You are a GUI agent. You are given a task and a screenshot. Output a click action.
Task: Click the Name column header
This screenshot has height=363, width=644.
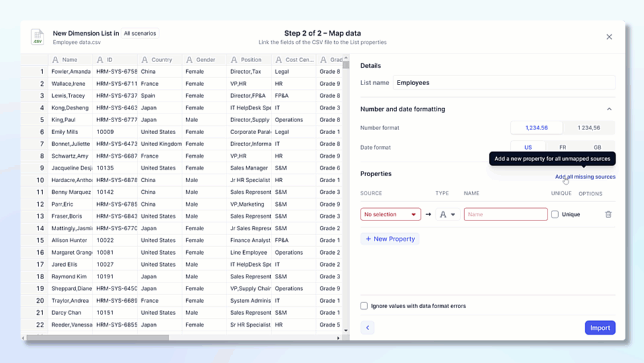click(x=70, y=60)
